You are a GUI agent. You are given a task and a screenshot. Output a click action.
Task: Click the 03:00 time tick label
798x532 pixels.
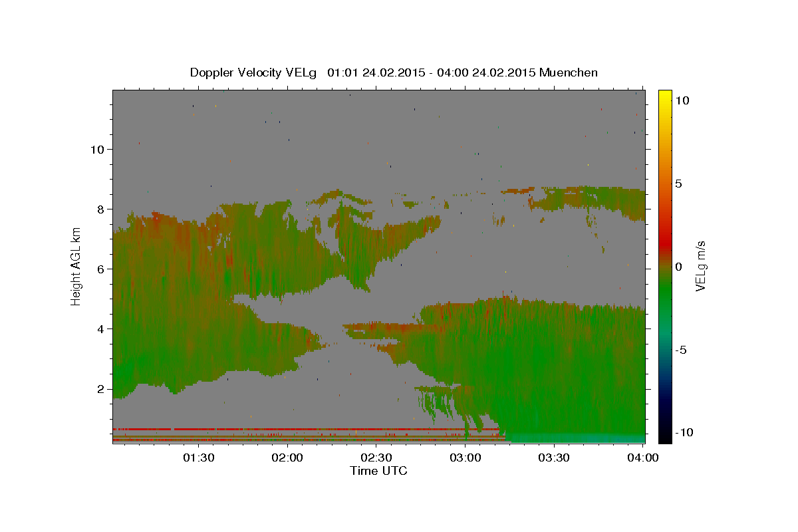click(x=465, y=458)
